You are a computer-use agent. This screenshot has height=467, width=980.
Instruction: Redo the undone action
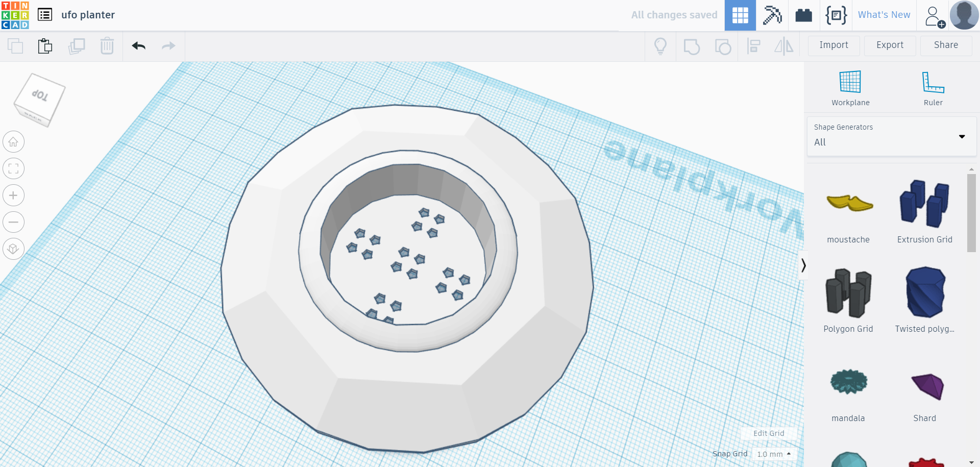click(168, 46)
